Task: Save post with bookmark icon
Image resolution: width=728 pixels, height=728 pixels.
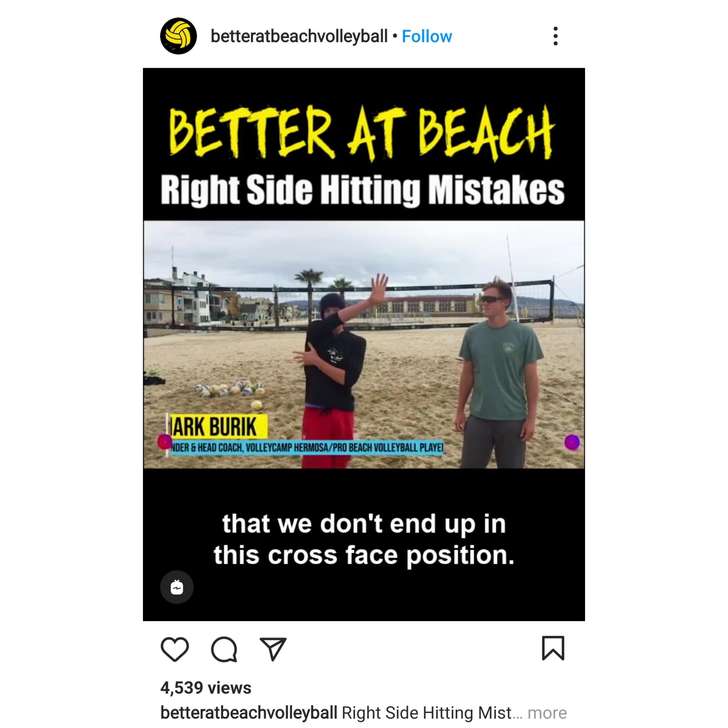Action: (553, 648)
